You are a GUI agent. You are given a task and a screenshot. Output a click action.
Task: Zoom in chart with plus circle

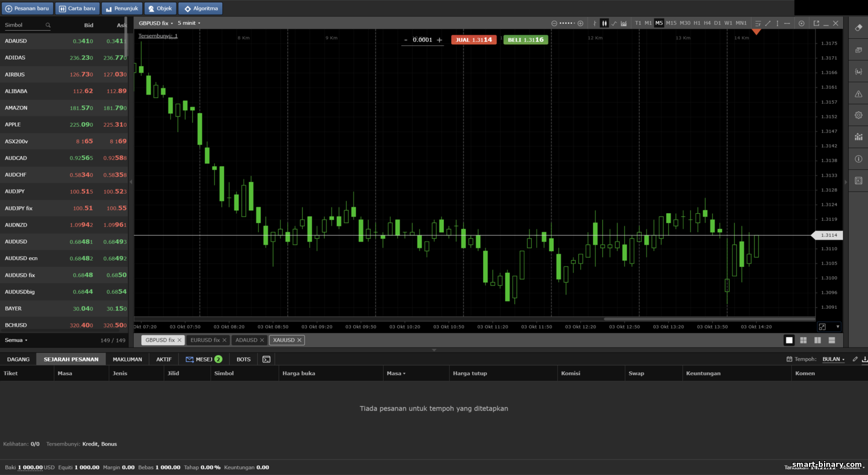pos(580,23)
